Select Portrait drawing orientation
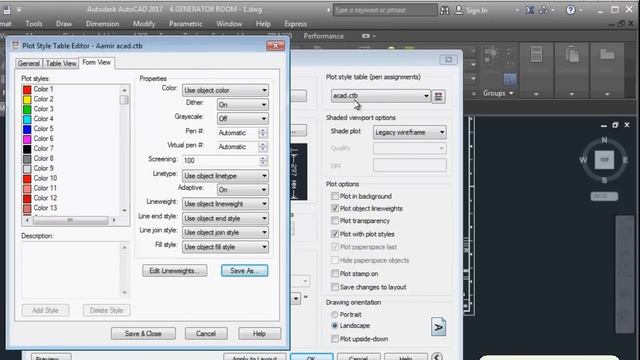The image size is (640, 360). (x=334, y=314)
